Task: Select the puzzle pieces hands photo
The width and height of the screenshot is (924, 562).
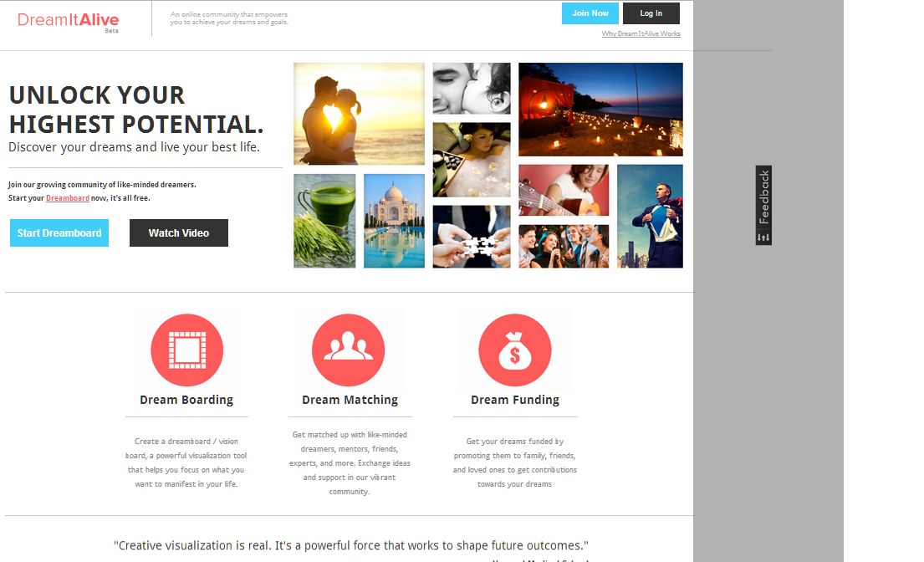Action: pyautogui.click(x=472, y=237)
